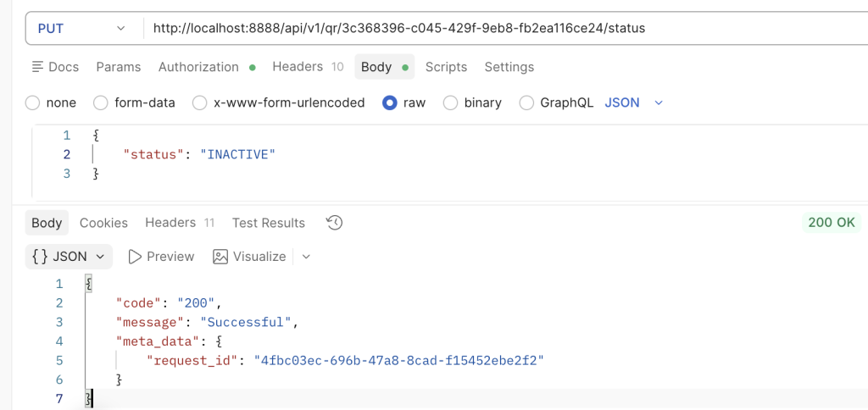Click the Preview play icon
Screen dimensions: 868x410
click(135, 257)
